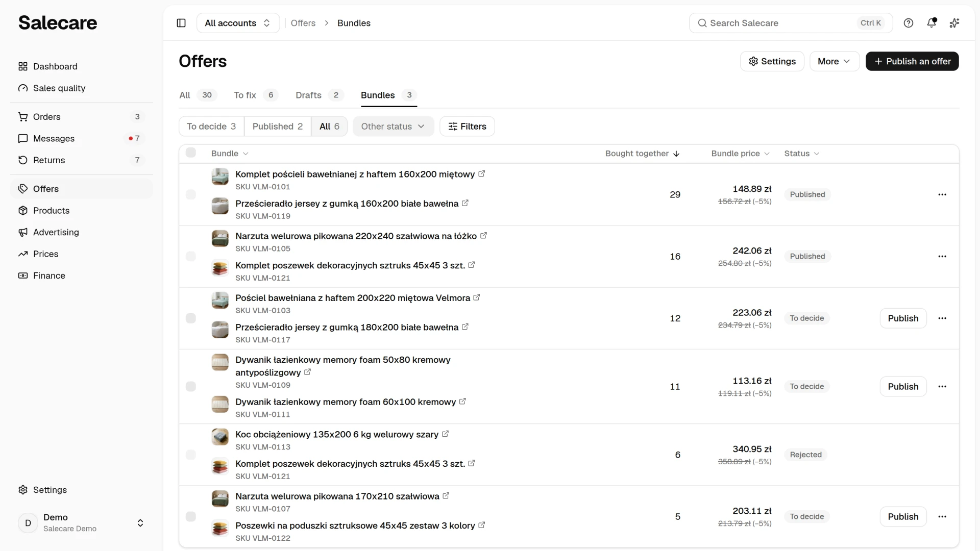Check the Pościel bawełniana 200x220 bundle row
Viewport: 980px width, 551px height.
(x=191, y=318)
